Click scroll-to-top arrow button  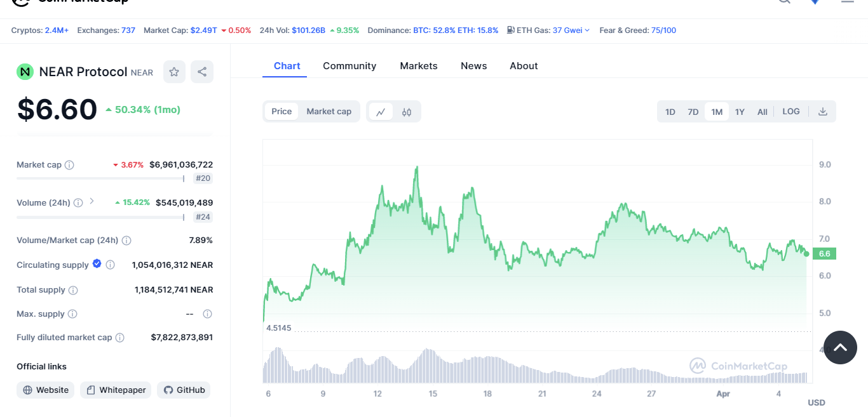click(x=840, y=347)
